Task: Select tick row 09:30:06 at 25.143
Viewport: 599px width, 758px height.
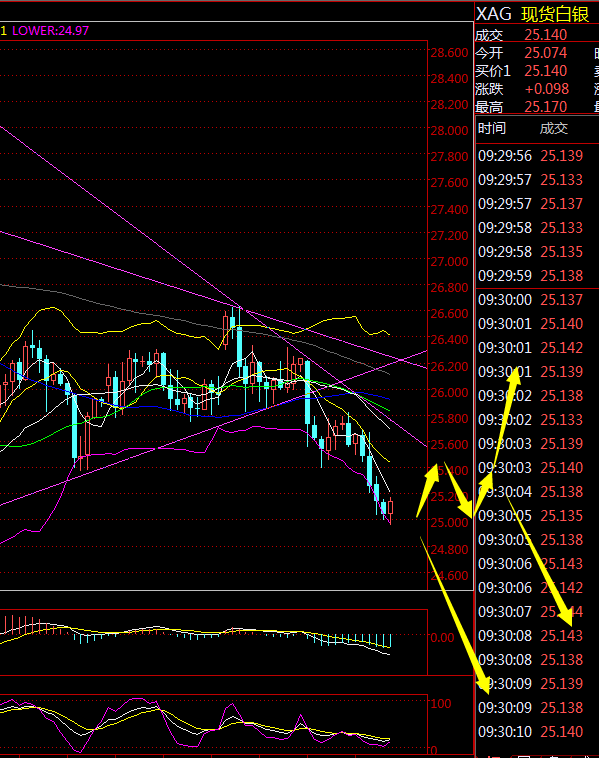Action: click(x=530, y=564)
